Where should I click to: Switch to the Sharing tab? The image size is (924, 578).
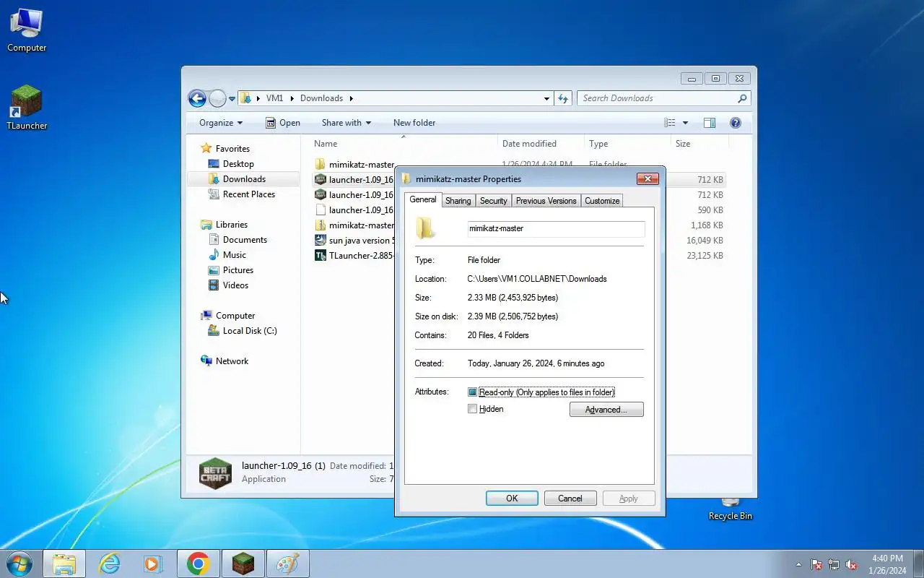458,201
